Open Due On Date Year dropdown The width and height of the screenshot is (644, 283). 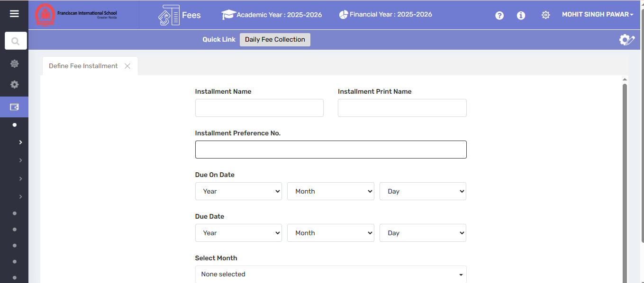238,191
